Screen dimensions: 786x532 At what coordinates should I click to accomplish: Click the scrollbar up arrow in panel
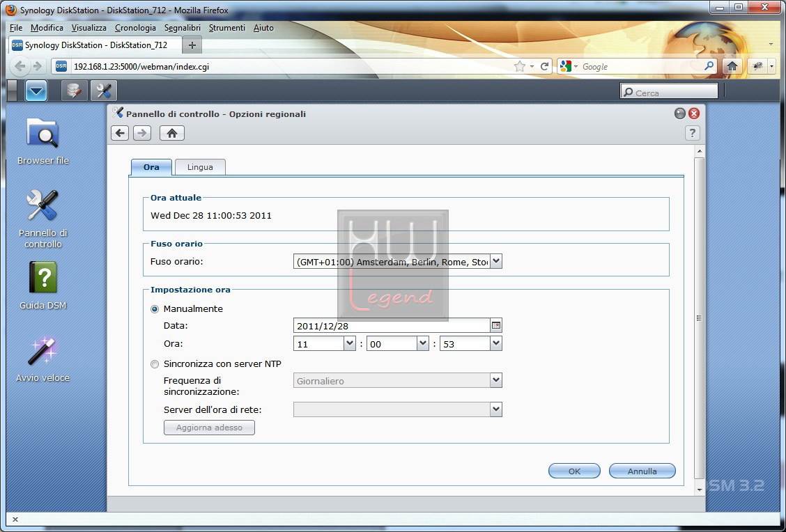[700, 151]
